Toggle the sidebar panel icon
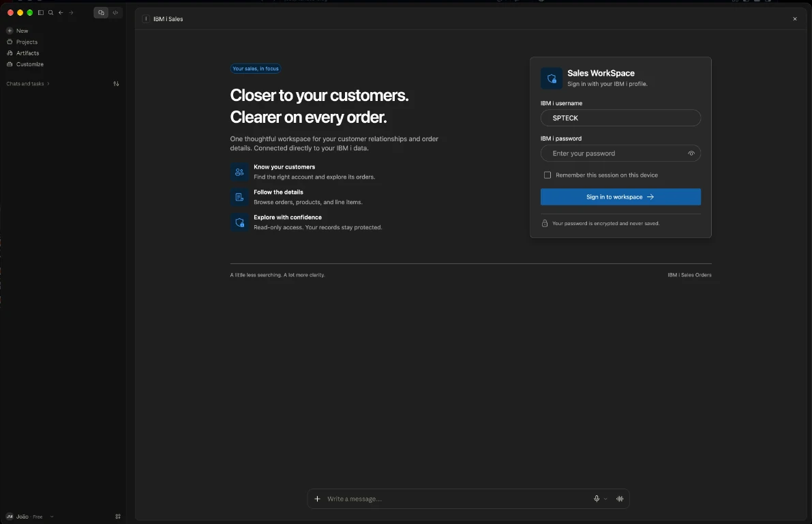 pos(40,12)
